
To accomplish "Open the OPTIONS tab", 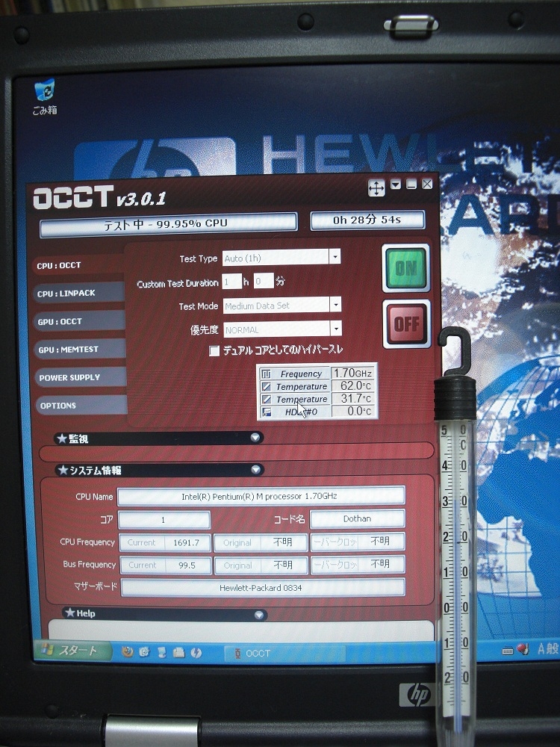I will (x=81, y=406).
